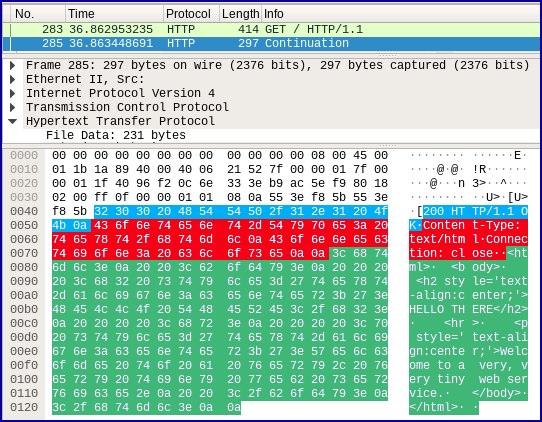Expand Transmission Control Protocol arrow
The height and width of the screenshot is (422, 542).
pos(13,107)
